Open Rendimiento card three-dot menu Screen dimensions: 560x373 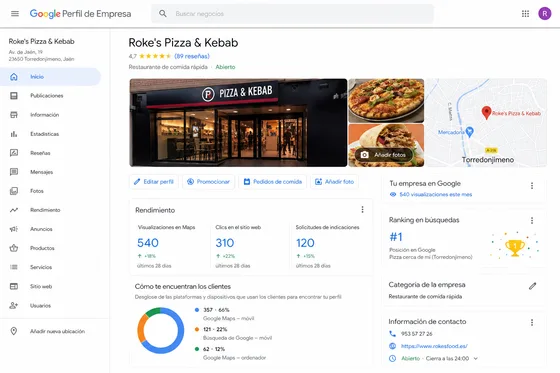(362, 210)
